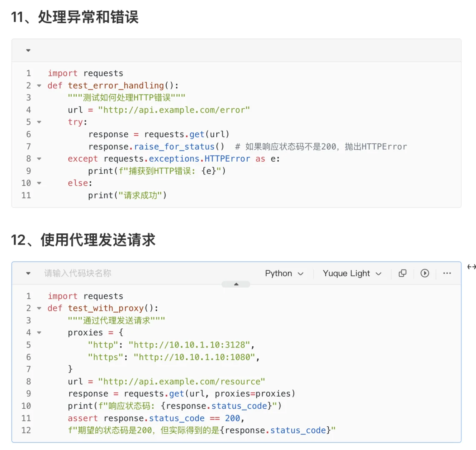Click the "https" dictionary key

click(105, 357)
